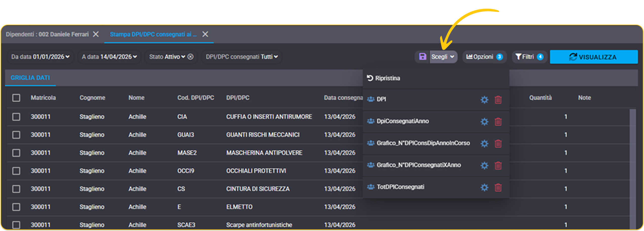Click the CINTURA DI SICUREZZA description cell
Viewport: 644px width, 231px height.
click(258, 189)
